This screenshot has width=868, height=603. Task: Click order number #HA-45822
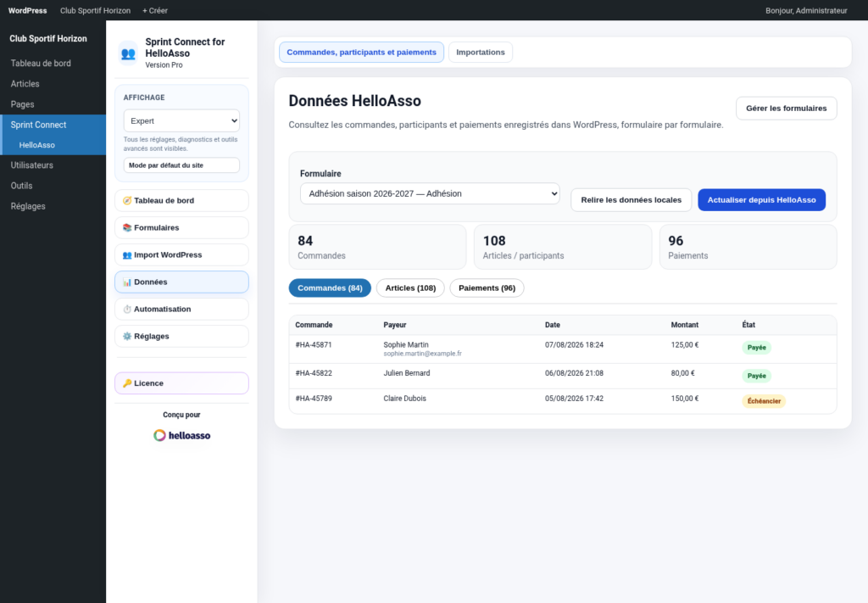pyautogui.click(x=314, y=373)
